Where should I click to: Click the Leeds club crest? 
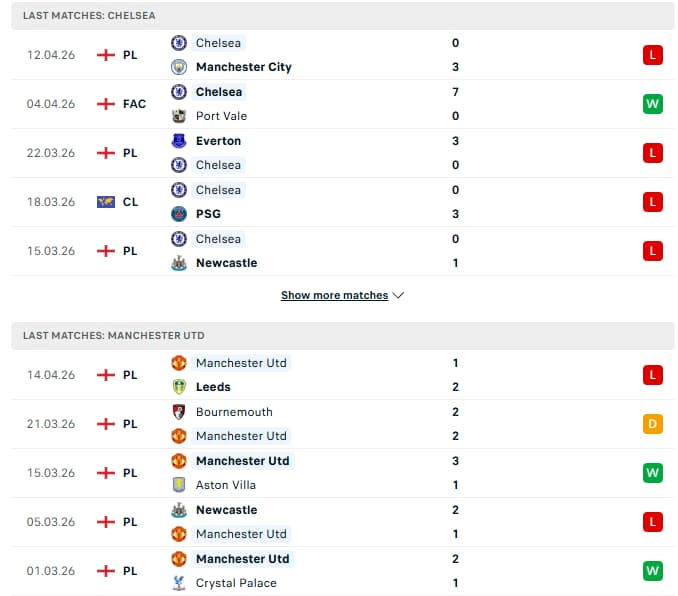point(179,387)
